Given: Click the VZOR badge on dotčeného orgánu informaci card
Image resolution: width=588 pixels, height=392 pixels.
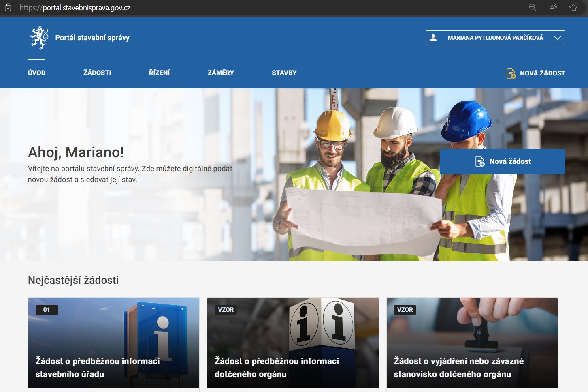Looking at the screenshot, I should coord(226,310).
